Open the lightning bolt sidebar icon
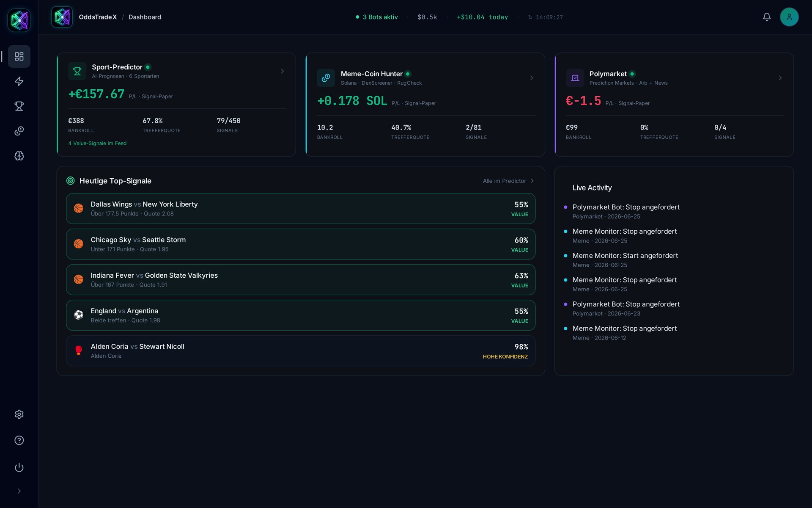The image size is (812, 508). [19, 81]
